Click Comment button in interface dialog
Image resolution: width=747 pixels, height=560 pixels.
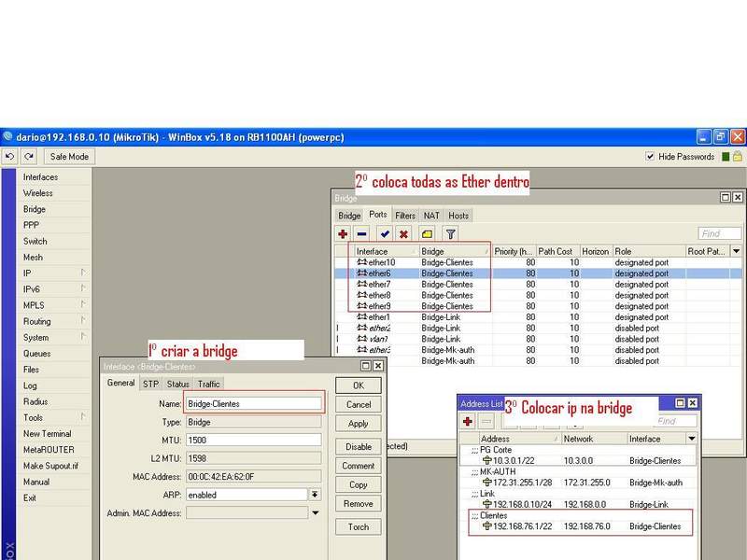point(359,466)
